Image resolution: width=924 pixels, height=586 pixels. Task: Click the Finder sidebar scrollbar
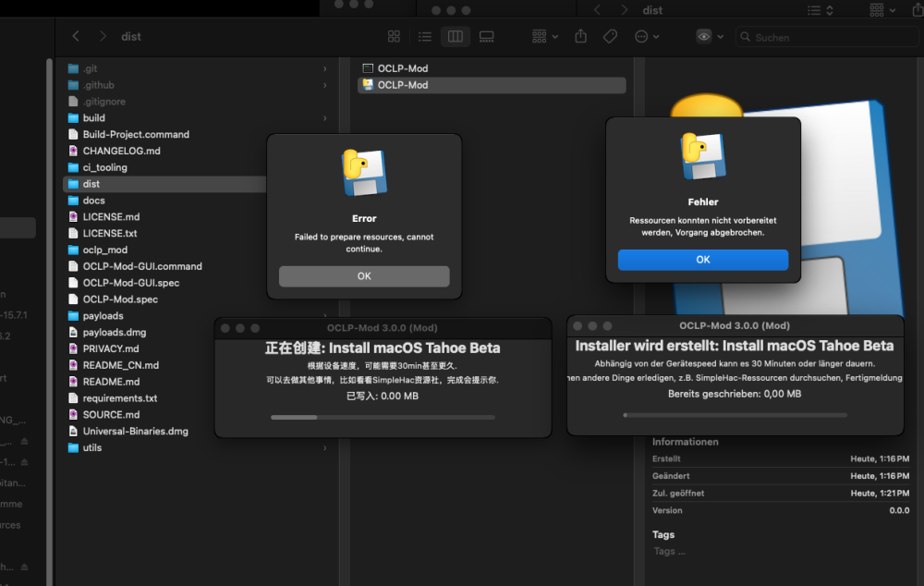50,322
